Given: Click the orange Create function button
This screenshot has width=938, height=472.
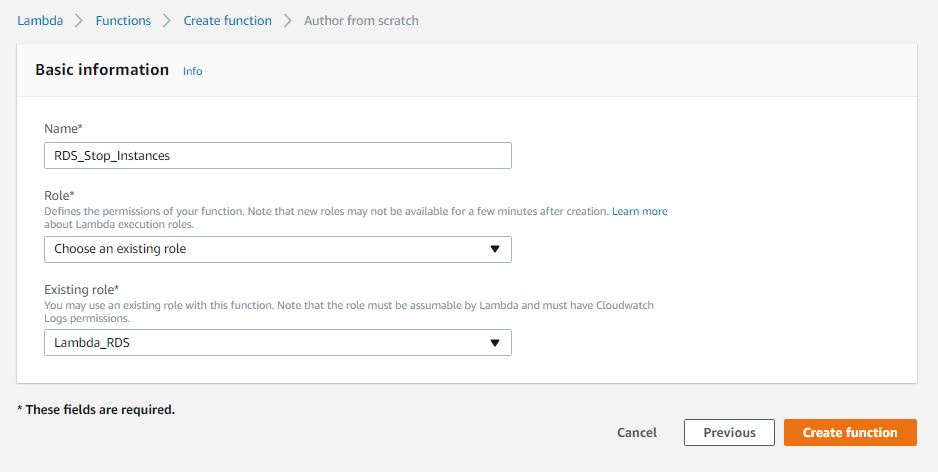Looking at the screenshot, I should pyautogui.click(x=850, y=432).
